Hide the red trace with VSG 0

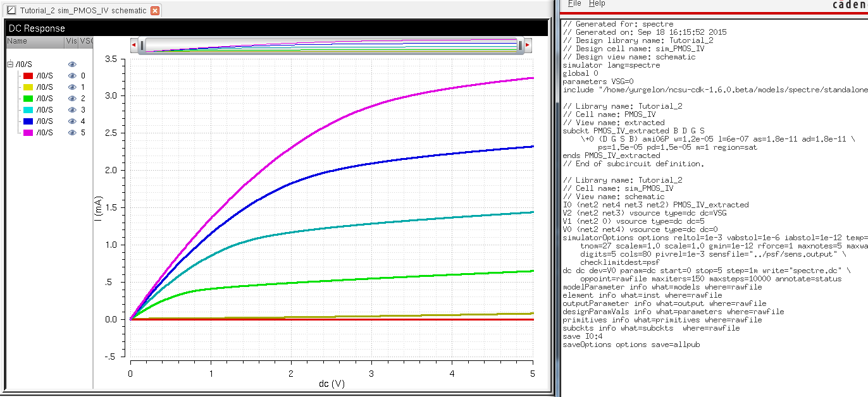pyautogui.click(x=72, y=76)
